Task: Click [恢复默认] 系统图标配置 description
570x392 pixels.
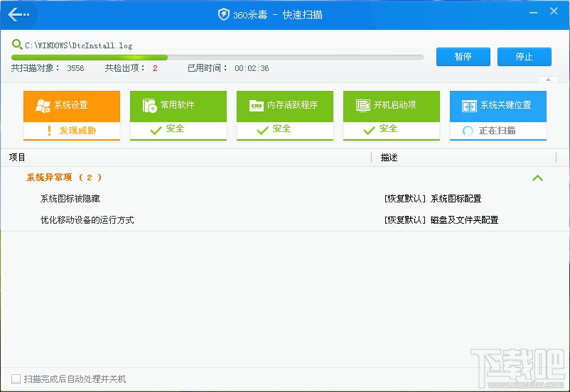Action: point(433,199)
